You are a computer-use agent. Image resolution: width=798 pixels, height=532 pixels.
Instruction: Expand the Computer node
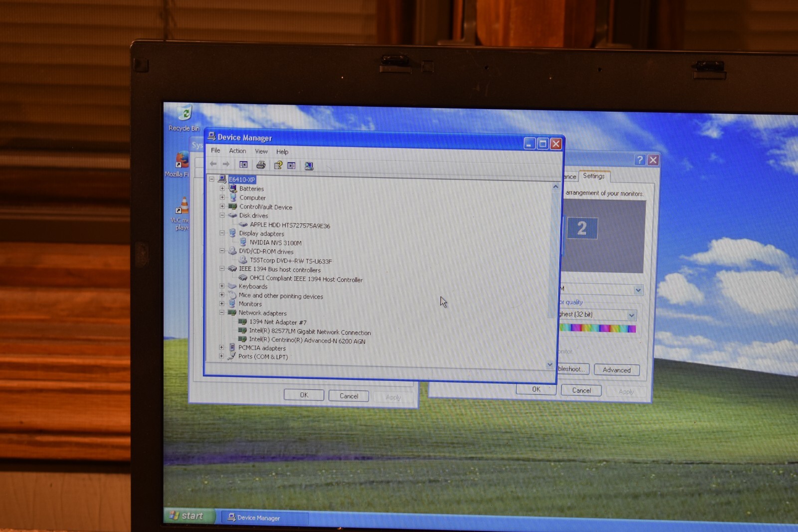[222, 197]
